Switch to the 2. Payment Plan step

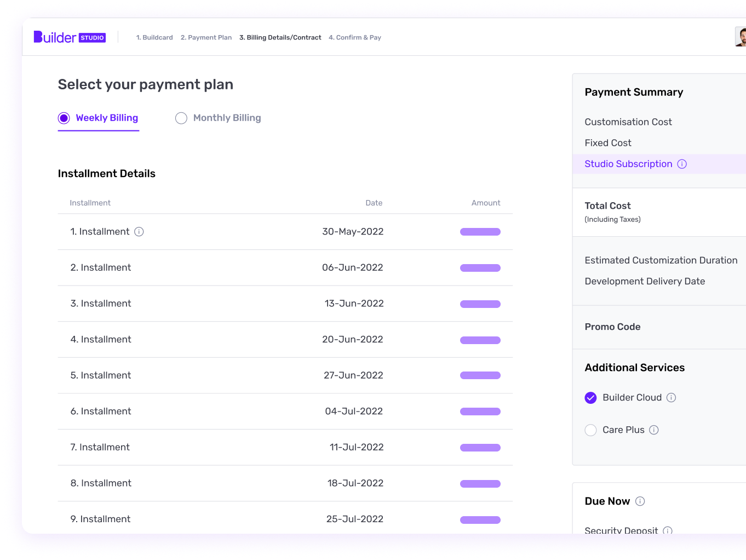coord(206,37)
